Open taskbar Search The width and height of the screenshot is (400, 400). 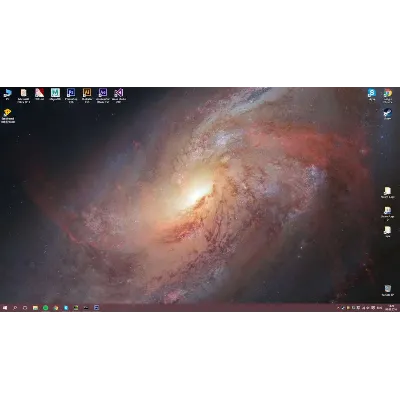click(15, 308)
